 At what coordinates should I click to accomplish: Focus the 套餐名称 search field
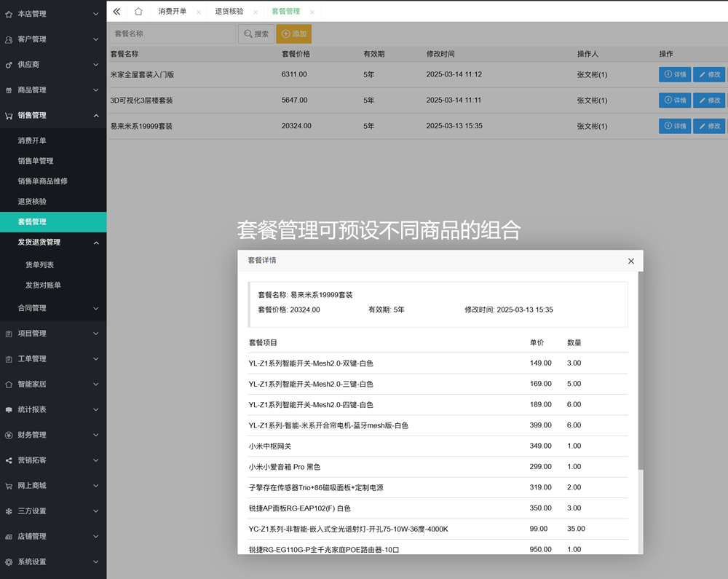click(173, 34)
